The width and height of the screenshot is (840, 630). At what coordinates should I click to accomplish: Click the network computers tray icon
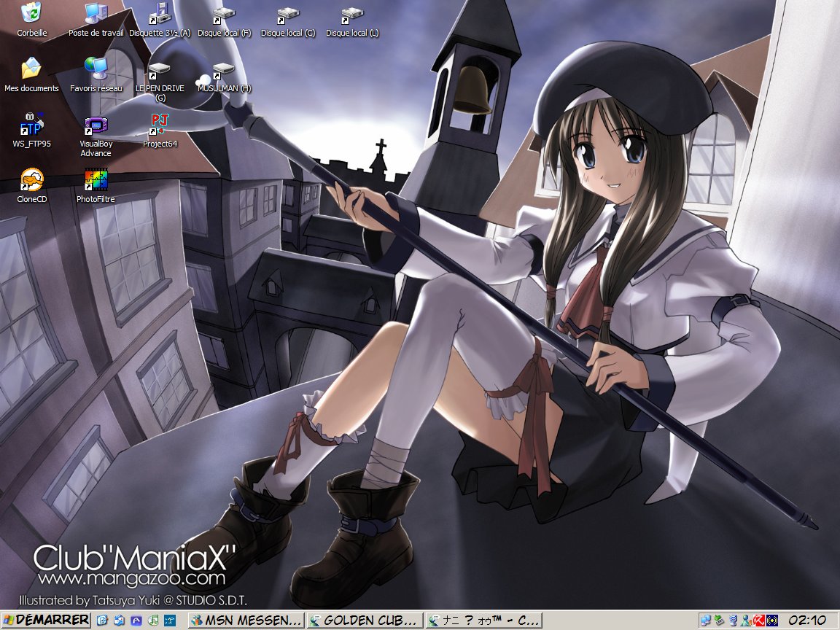[706, 621]
